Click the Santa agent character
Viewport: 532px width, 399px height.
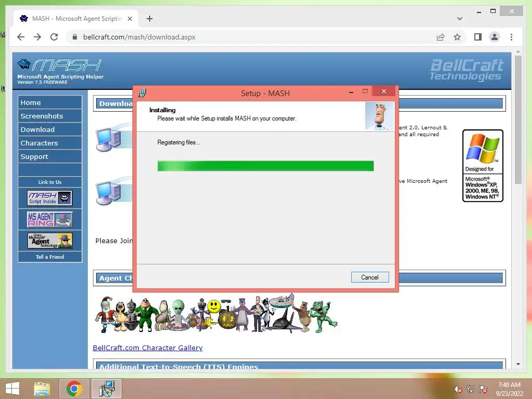(x=105, y=314)
